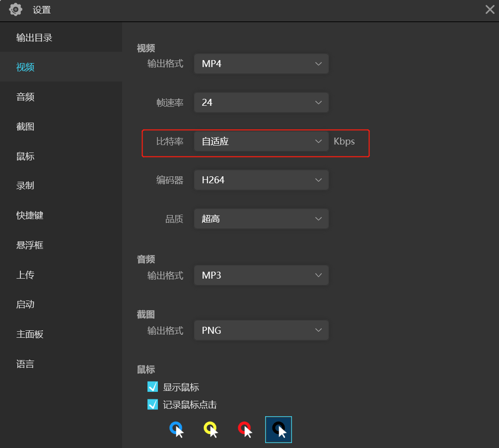
Task: Select 悬浮框 in the sidebar
Action: tap(30, 245)
